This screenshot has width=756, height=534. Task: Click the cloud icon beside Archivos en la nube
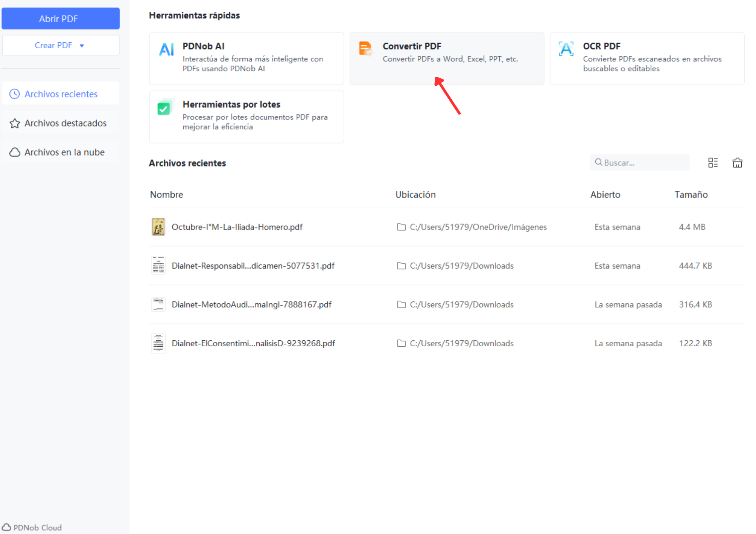click(x=15, y=152)
